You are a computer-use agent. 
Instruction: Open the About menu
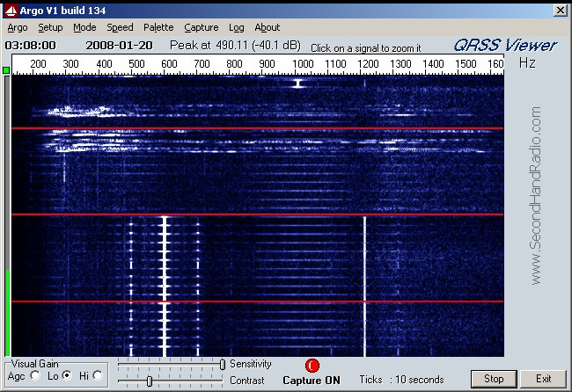(x=267, y=28)
